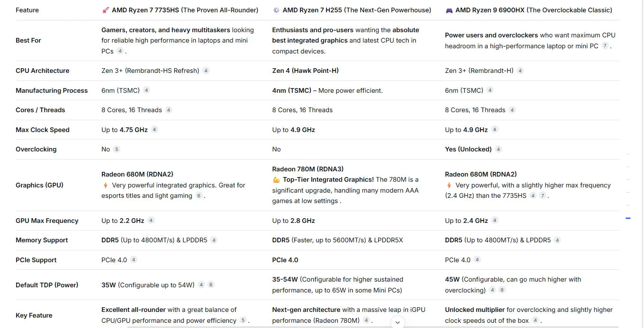The height and width of the screenshot is (328, 644).
Task: Click the 'PCIe Support' row label
Action: 36,260
